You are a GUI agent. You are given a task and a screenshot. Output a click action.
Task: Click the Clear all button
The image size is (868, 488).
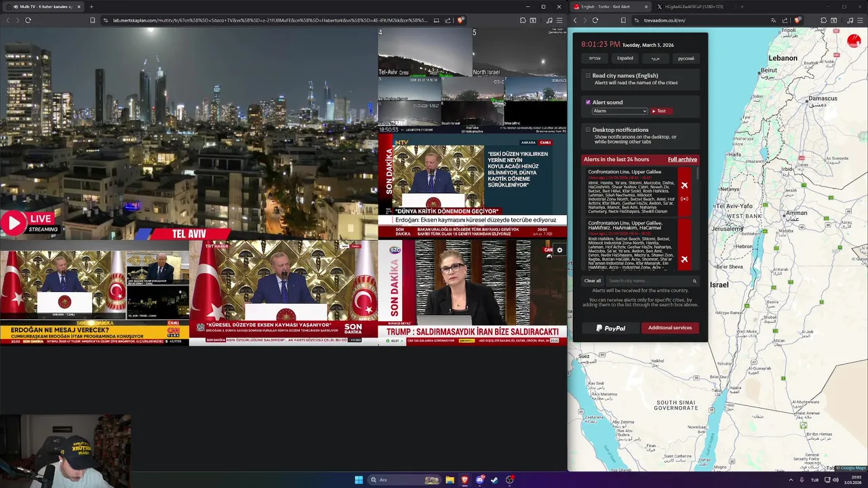(593, 281)
